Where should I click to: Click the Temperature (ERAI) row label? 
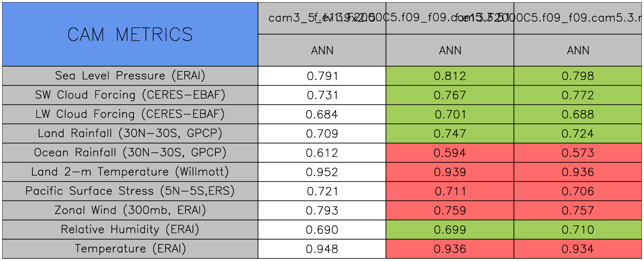(130, 249)
